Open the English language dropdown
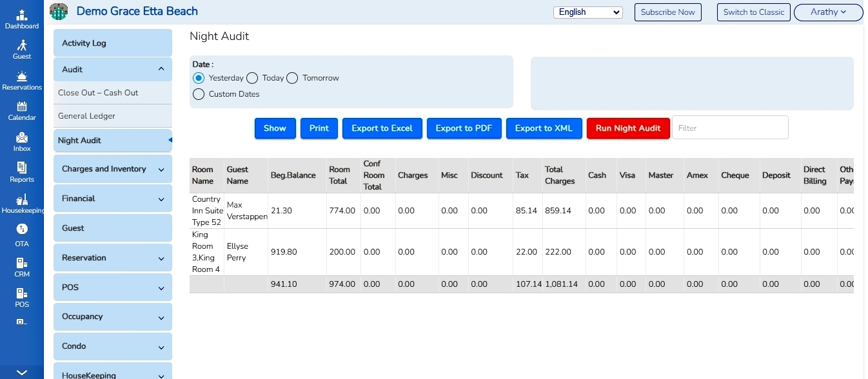This screenshot has height=379, width=868. pyautogui.click(x=587, y=12)
